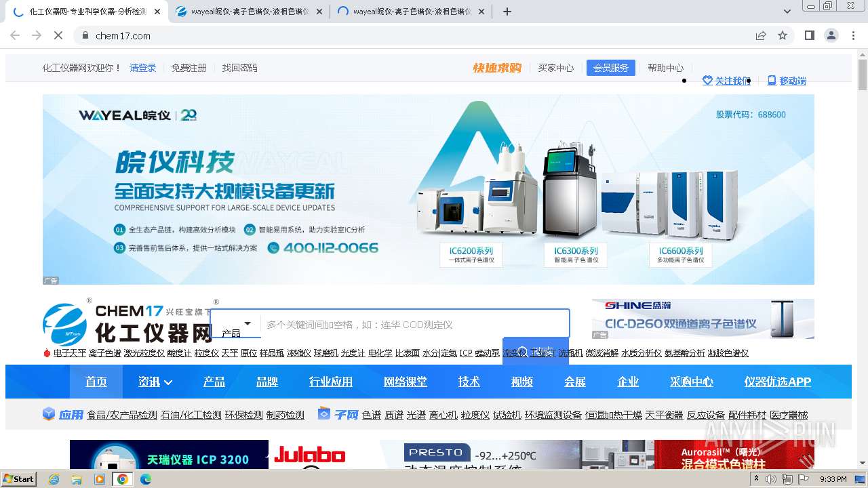
Task: Click the volume icon in the system tray
Action: [771, 479]
